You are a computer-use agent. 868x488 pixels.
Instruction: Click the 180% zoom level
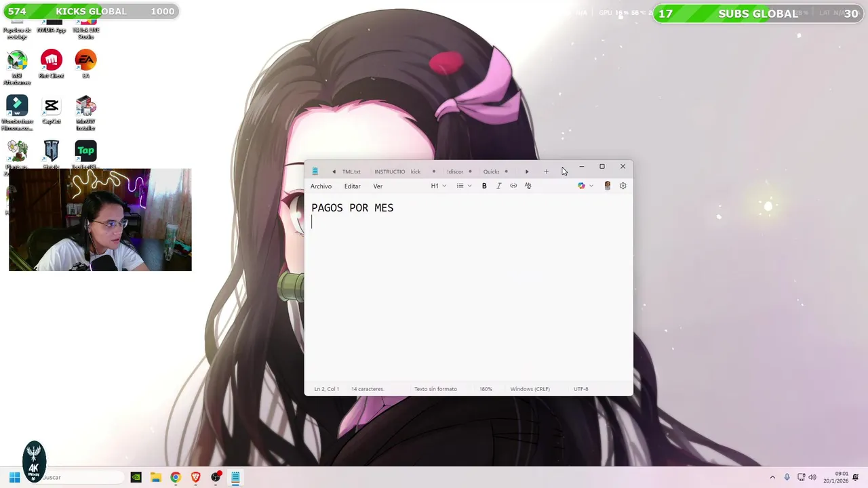486,389
